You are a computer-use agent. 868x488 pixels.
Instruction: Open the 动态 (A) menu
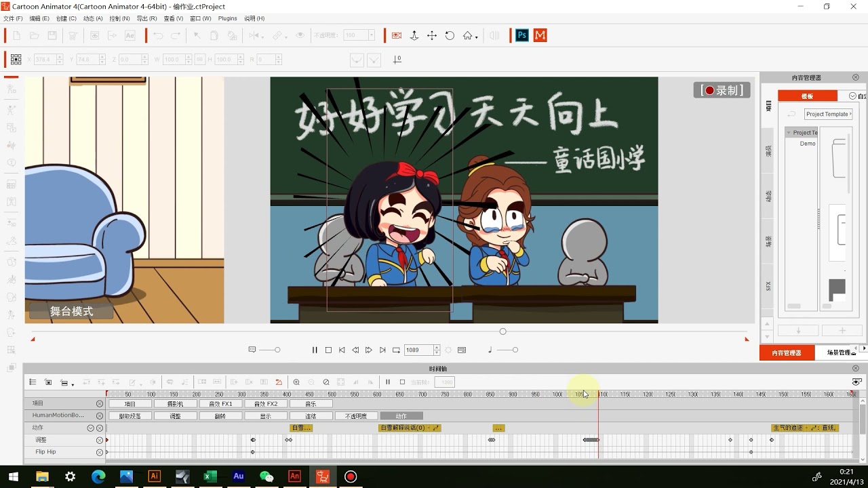[x=93, y=18]
